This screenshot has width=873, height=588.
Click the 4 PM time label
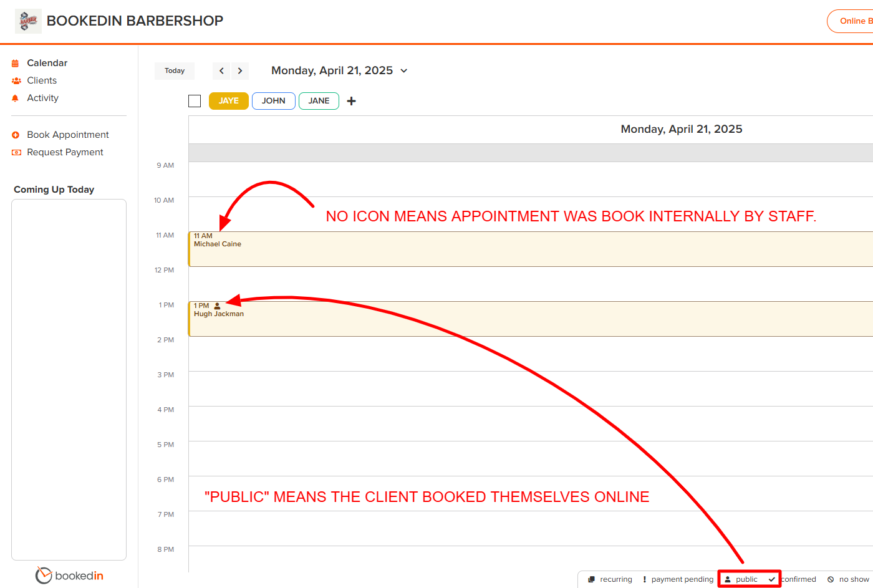tap(166, 410)
